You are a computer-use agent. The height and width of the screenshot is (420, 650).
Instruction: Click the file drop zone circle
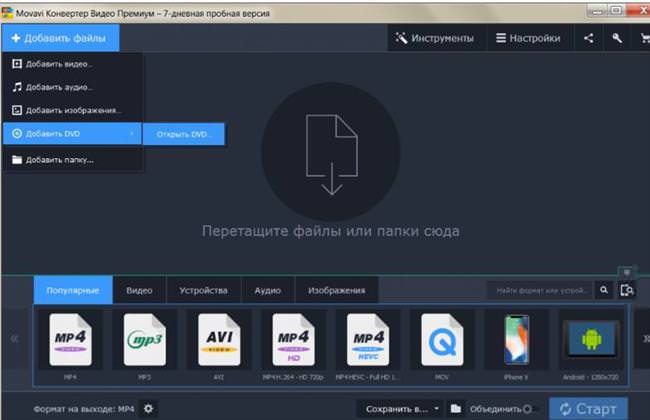(331, 152)
